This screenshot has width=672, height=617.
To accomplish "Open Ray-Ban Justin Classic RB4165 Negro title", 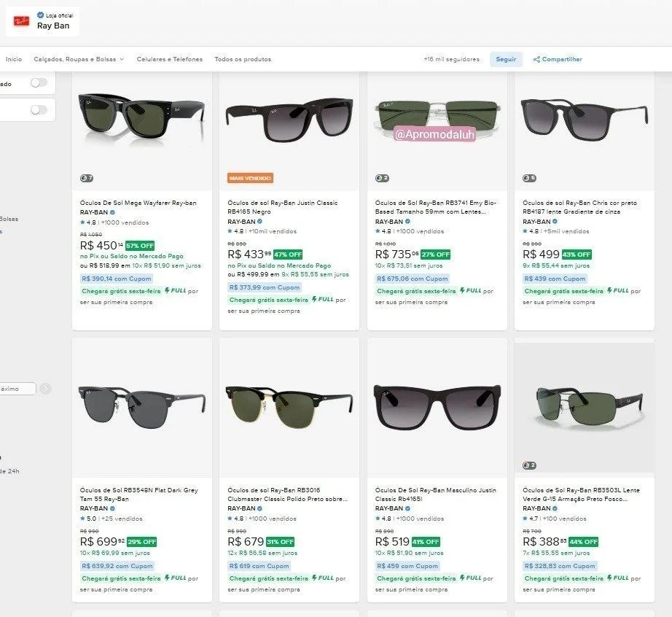I will [x=282, y=207].
